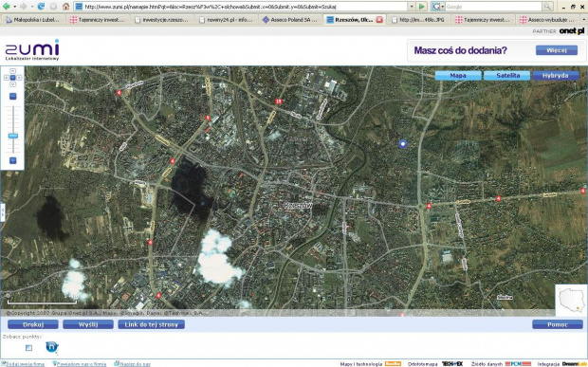Reload the page with the refresh icon
588x367 pixels.
(41, 7)
